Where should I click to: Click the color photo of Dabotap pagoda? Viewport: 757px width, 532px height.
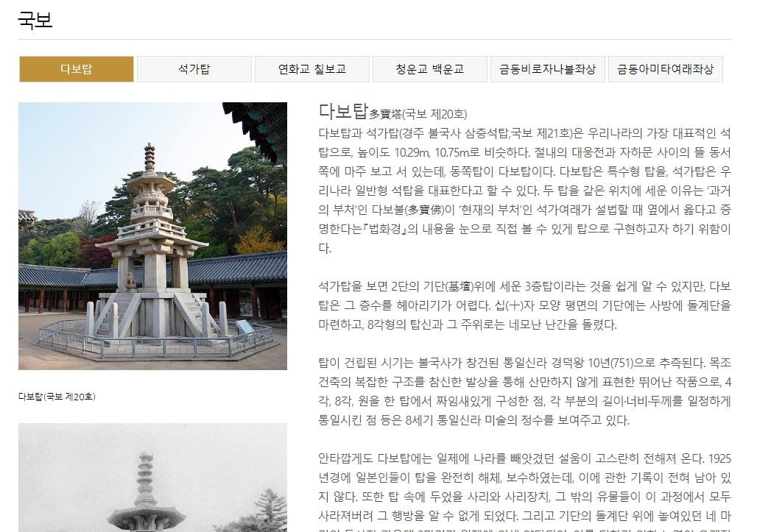(152, 236)
